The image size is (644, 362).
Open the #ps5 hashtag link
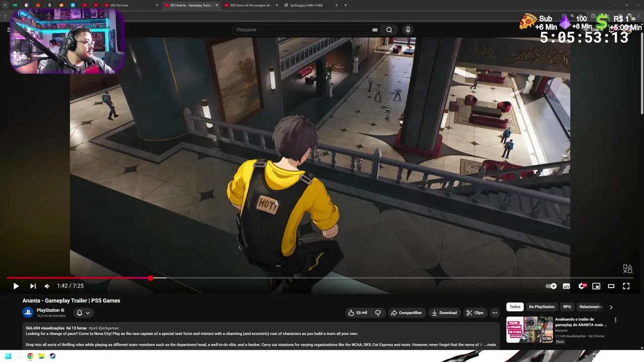click(93, 328)
